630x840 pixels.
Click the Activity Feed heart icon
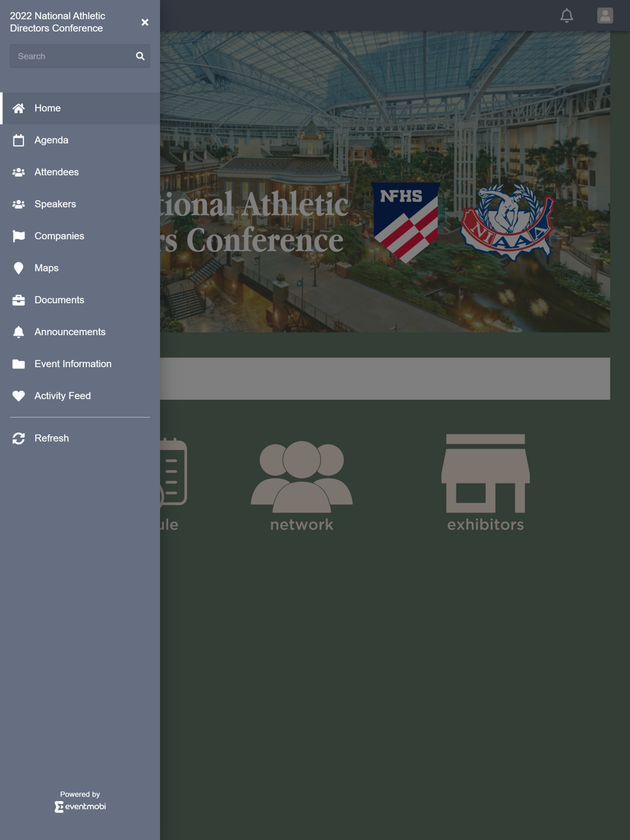point(19,396)
